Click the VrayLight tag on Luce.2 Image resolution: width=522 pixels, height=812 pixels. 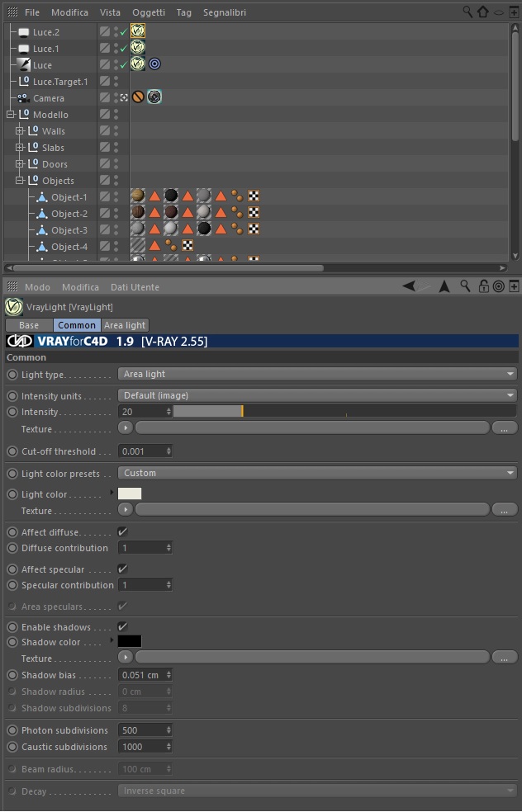pos(137,31)
